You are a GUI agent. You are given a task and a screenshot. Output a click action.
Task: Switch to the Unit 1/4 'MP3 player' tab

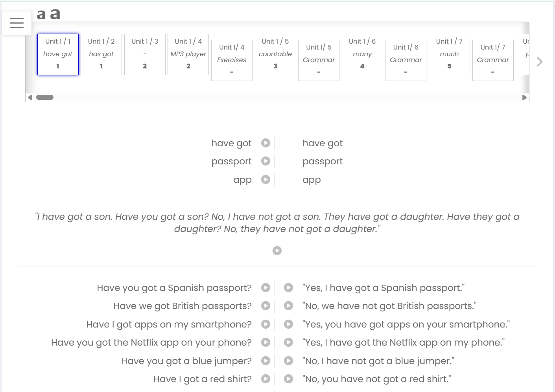click(x=188, y=54)
